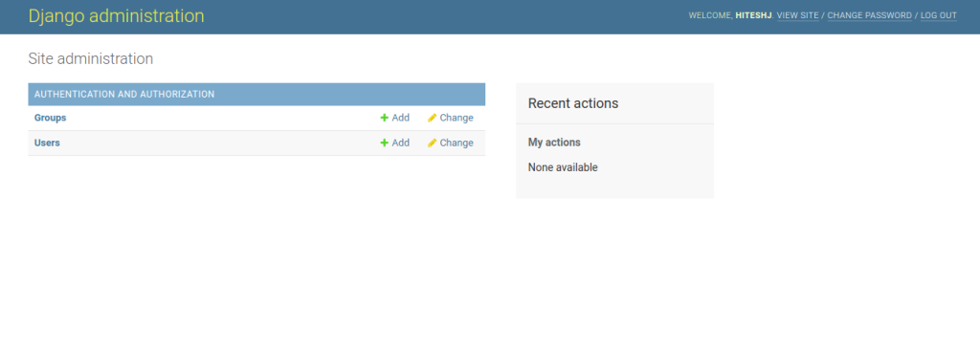980x353 pixels.
Task: Click Add link text for Users
Action: click(401, 143)
